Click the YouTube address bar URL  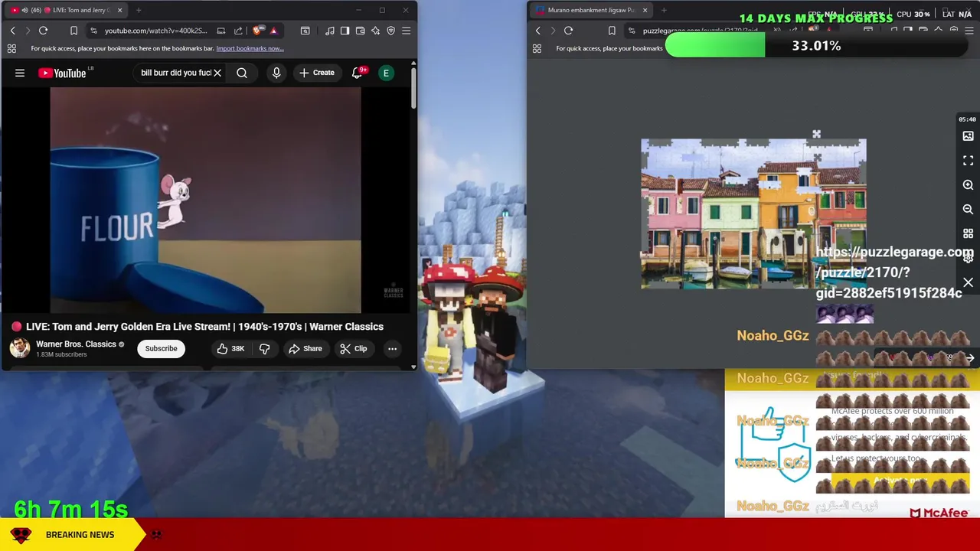click(155, 31)
